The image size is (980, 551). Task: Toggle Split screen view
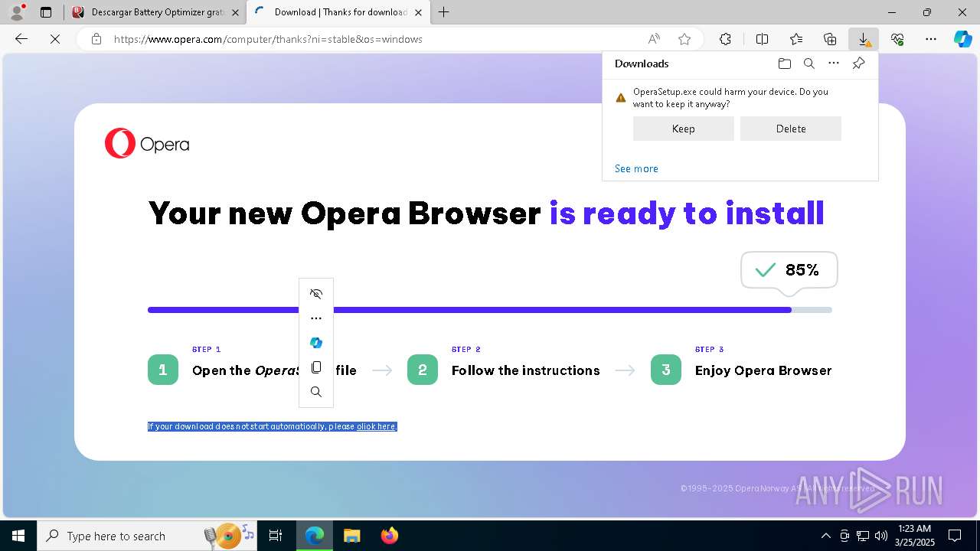coord(762,39)
